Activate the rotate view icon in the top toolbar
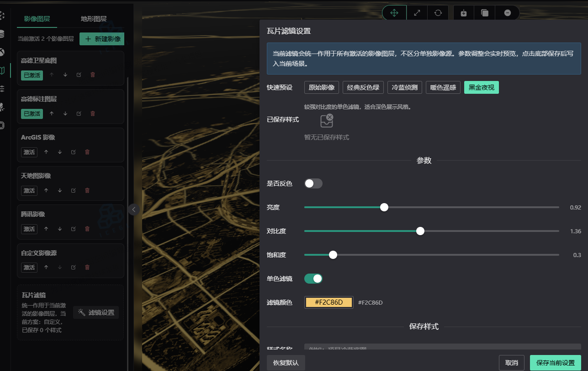 point(438,13)
